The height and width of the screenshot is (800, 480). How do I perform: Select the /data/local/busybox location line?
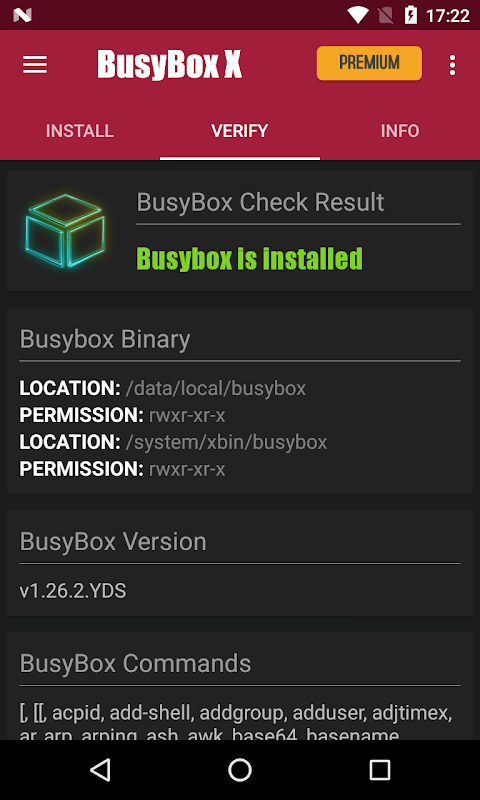click(163, 388)
